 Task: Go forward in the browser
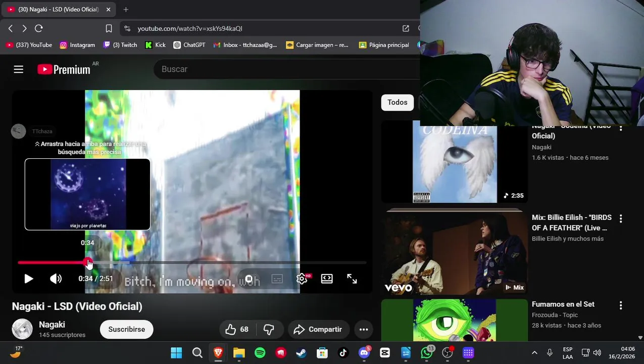tap(24, 28)
